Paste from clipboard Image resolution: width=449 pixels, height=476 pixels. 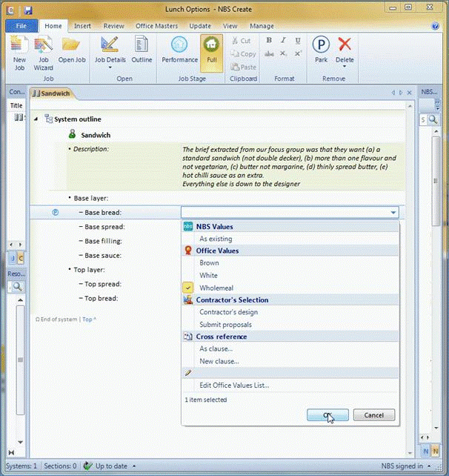tap(243, 67)
